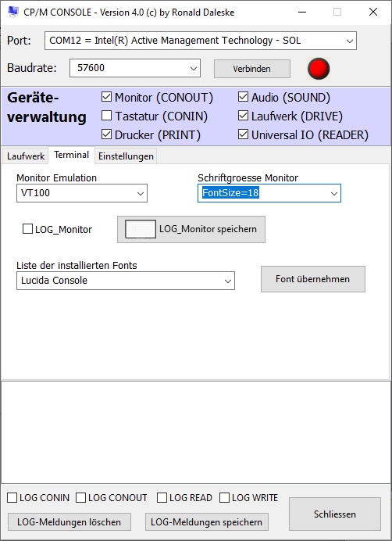The image size is (392, 541).
Task: Click the red connection status indicator
Action: pos(319,68)
